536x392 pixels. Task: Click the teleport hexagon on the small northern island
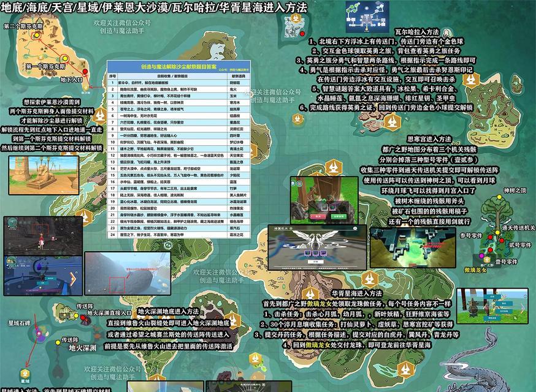point(296,18)
